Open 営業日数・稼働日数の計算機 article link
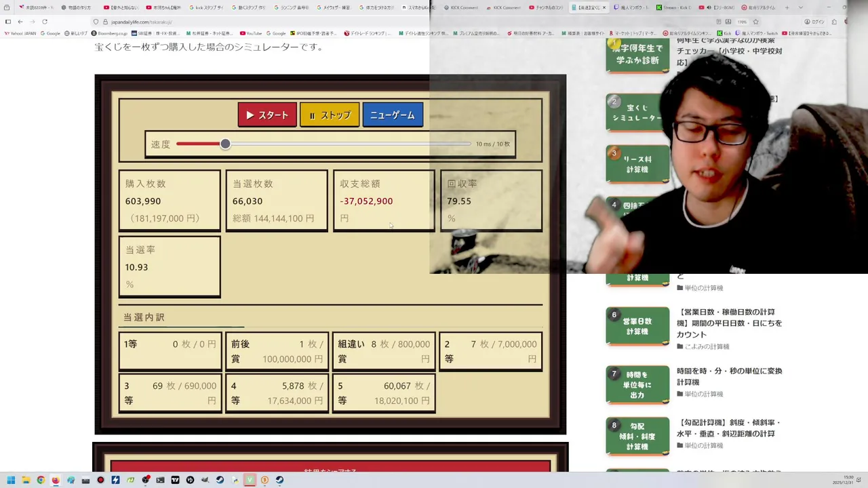Viewport: 868px width, 488px height. pyautogui.click(x=729, y=323)
